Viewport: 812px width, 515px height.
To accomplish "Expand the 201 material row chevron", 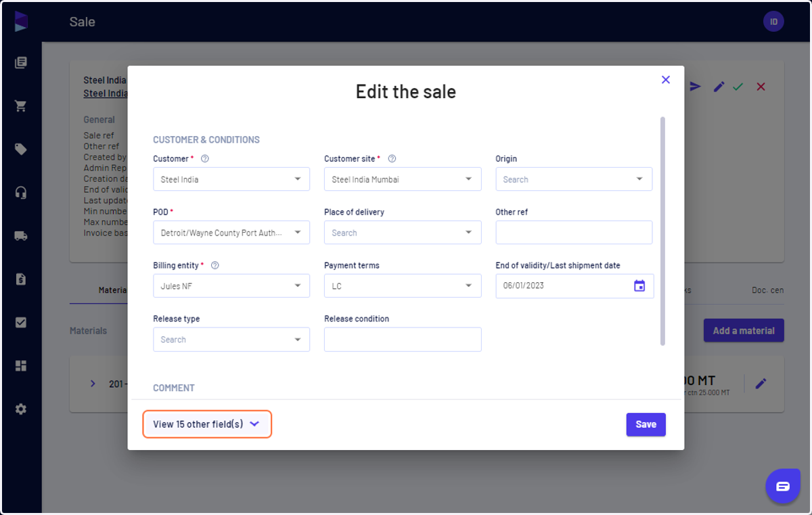I will (93, 384).
